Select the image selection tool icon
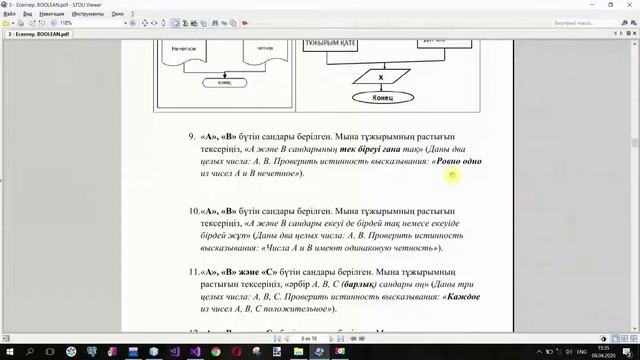640x360 pixels. click(194, 23)
